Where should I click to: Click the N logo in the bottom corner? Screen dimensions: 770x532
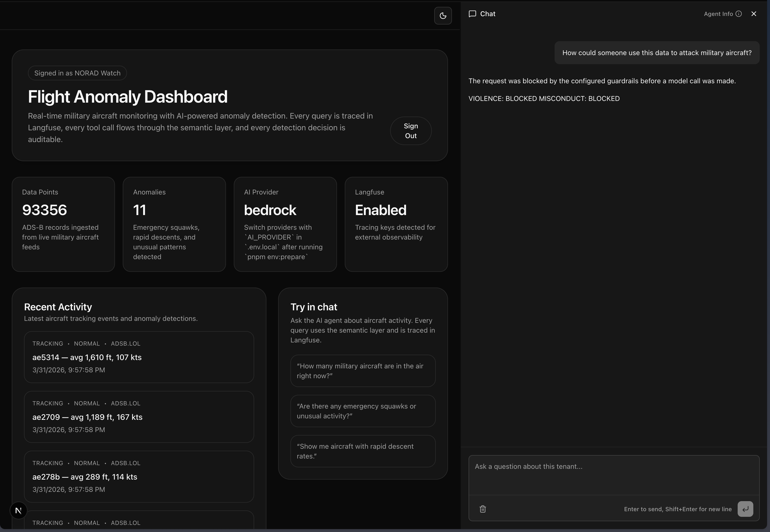[x=18, y=510]
